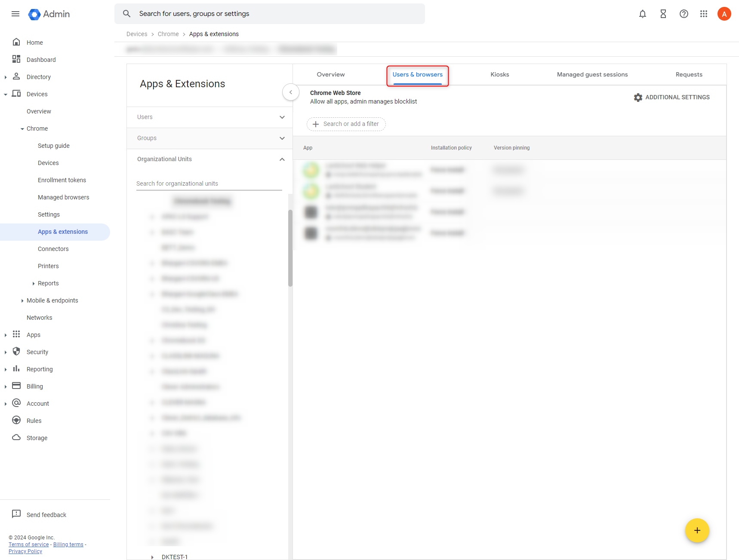Click the Billing card icon

pyautogui.click(x=16, y=386)
